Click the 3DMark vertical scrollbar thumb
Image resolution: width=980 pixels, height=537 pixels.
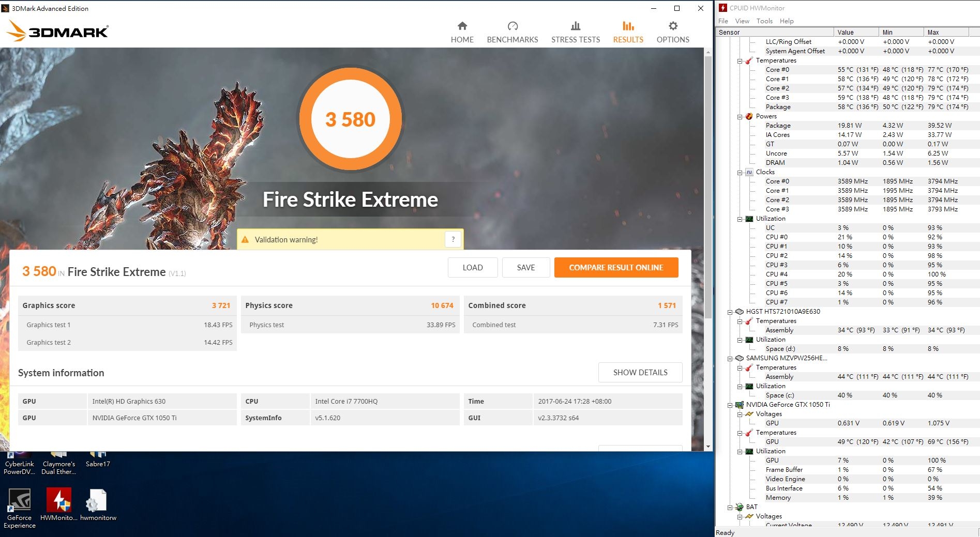point(708,186)
